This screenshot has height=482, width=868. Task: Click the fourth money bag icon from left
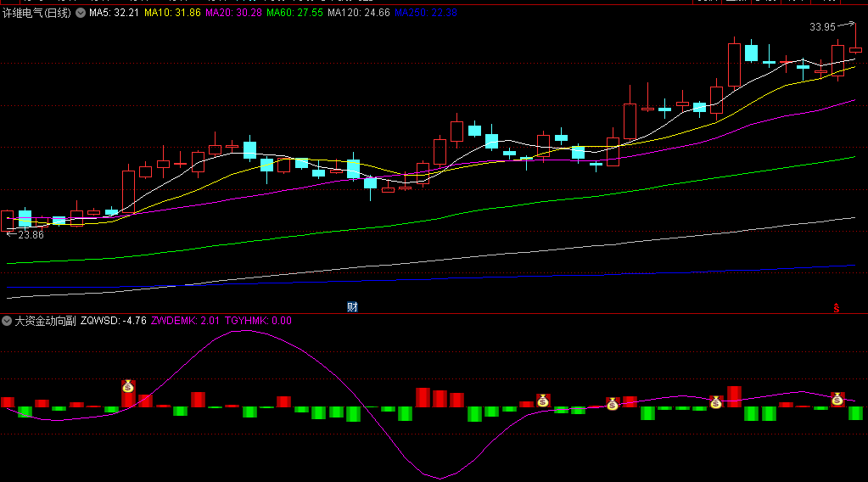[x=716, y=402]
